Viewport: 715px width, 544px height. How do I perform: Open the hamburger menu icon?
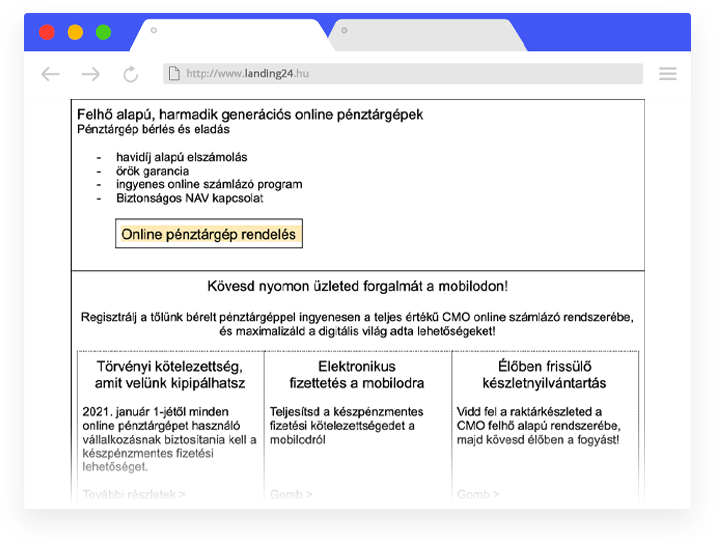pos(667,74)
